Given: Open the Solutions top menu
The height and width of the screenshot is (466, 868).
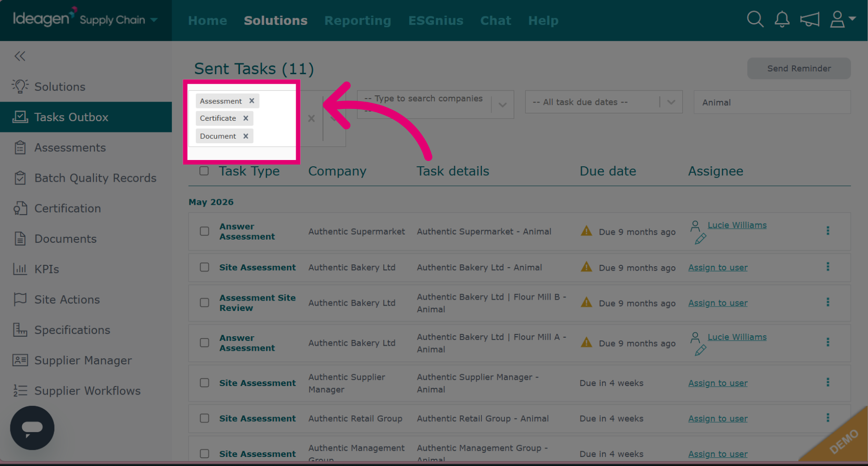Looking at the screenshot, I should coord(275,20).
